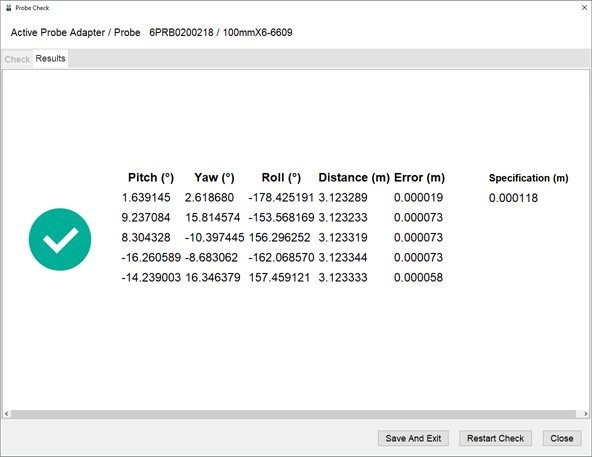Click the first row error value 0.000019
This screenshot has height=457, width=592.
(418, 197)
